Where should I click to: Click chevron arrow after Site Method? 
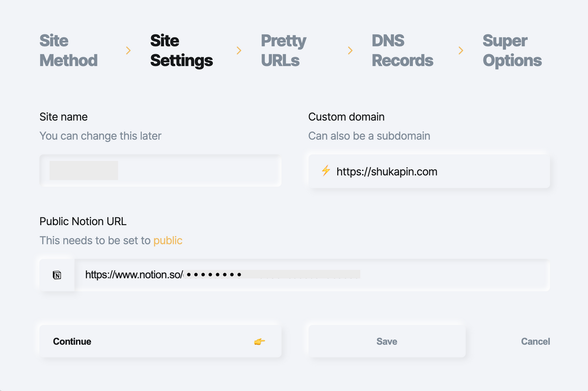pyautogui.click(x=128, y=50)
